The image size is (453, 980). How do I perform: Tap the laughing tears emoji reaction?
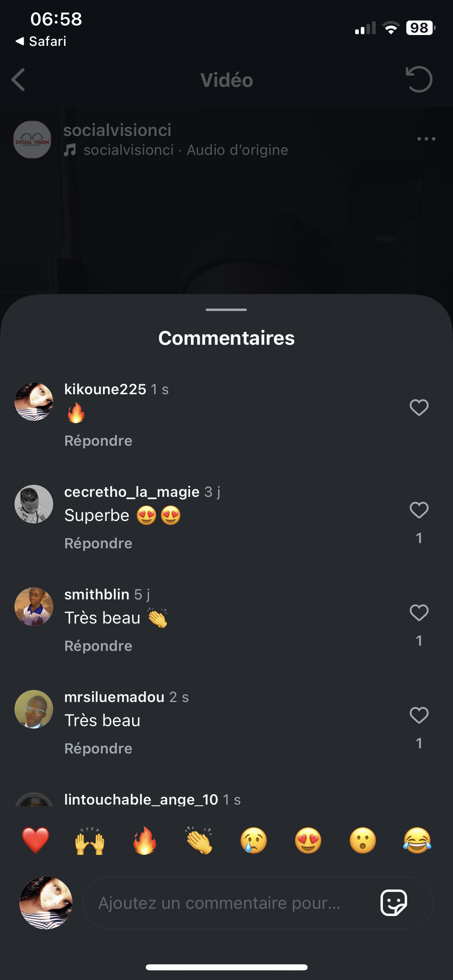417,840
